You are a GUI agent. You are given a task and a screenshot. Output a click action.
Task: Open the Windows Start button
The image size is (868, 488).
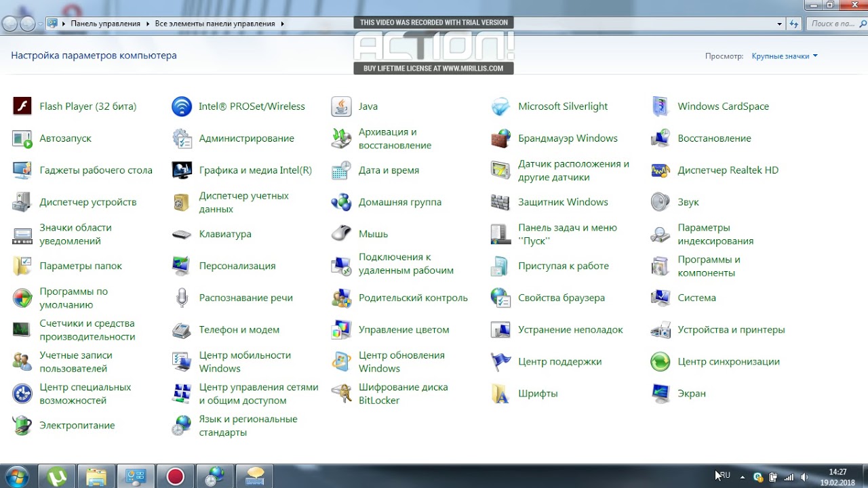16,476
